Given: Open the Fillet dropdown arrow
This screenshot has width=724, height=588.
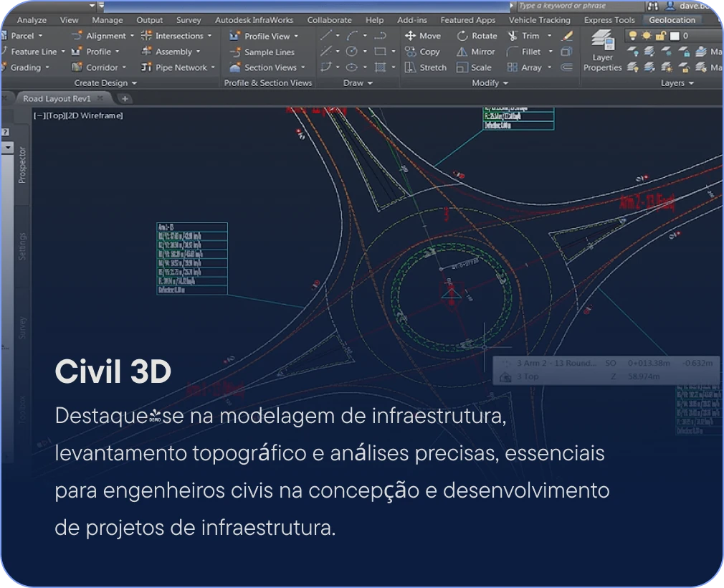Looking at the screenshot, I should click(x=551, y=52).
